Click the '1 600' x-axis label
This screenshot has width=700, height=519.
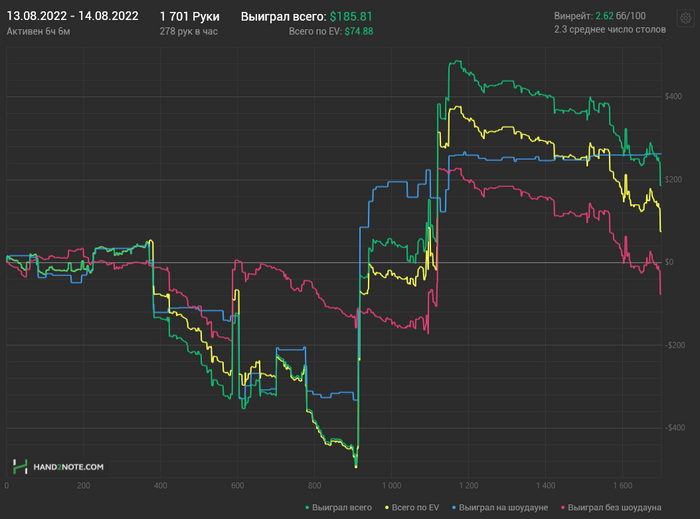[622, 486]
